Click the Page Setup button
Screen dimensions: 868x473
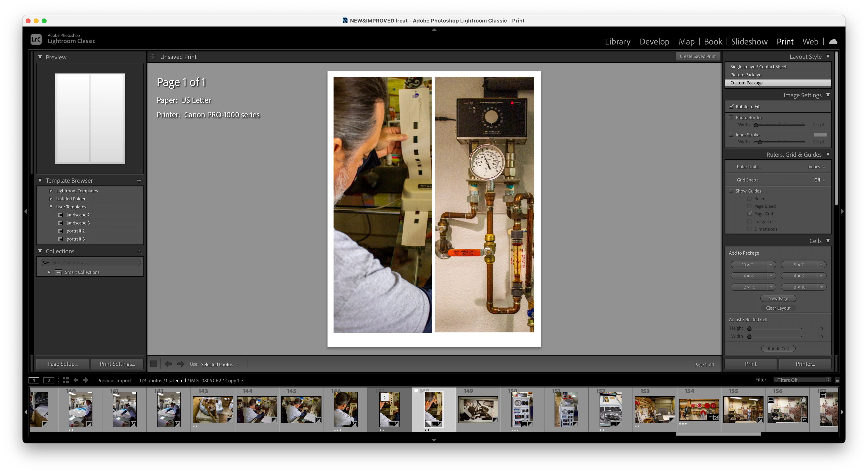pyautogui.click(x=62, y=364)
